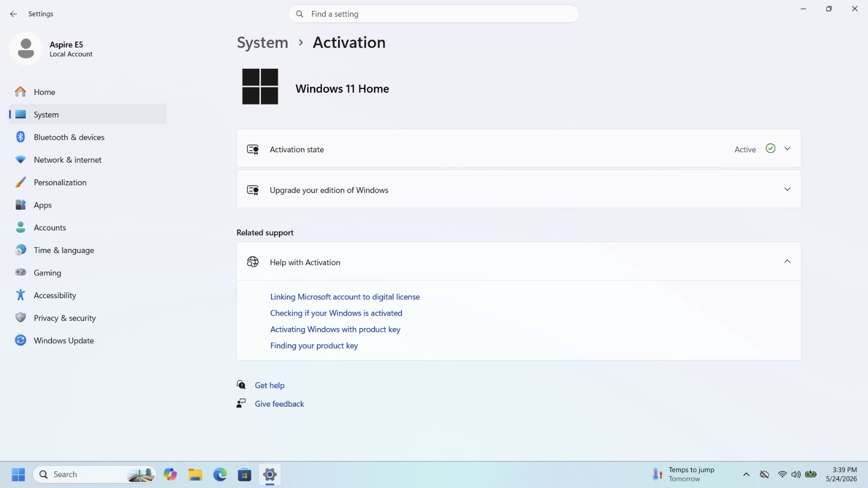Click the Activation state certificate icon
Viewport: 868px width, 488px height.
[253, 149]
